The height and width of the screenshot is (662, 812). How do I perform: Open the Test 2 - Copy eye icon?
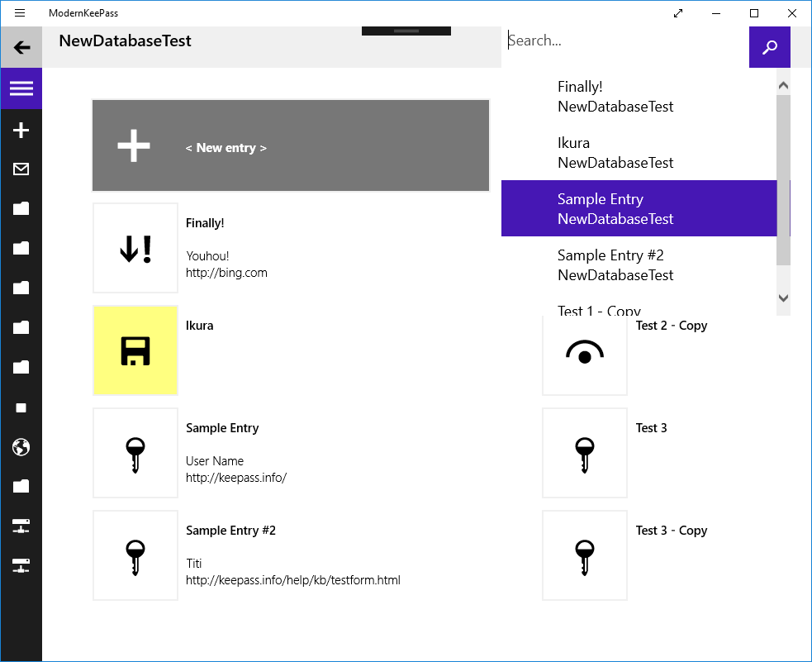coord(585,350)
